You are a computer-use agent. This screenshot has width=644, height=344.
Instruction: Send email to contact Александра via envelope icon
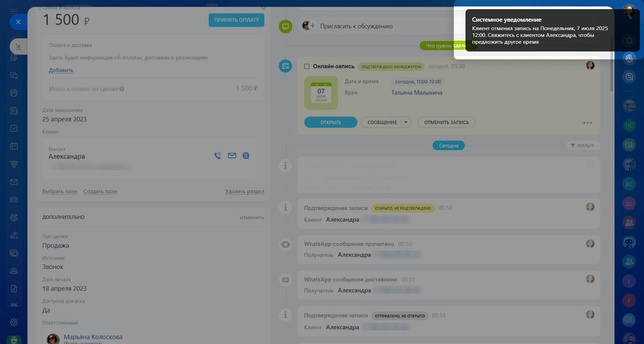point(232,156)
